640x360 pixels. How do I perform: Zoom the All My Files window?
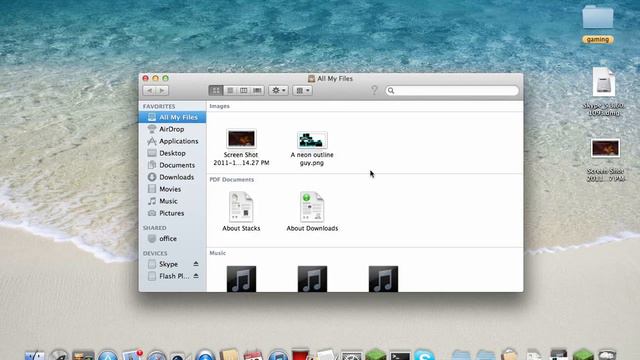coord(165,78)
